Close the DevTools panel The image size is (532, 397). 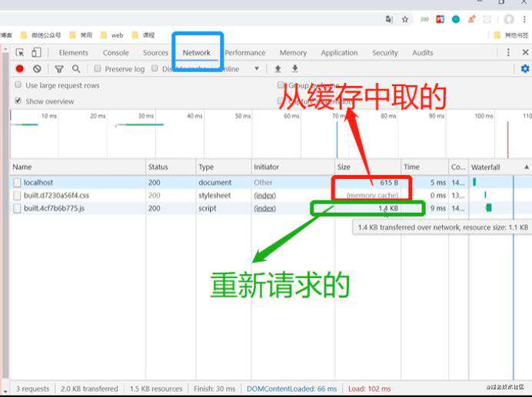(x=525, y=52)
